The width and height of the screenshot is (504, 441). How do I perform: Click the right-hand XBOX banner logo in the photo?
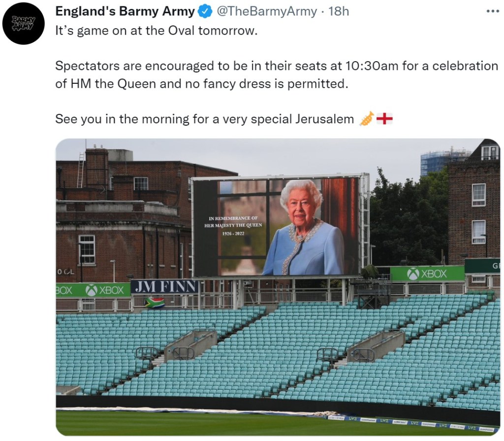pyautogui.click(x=427, y=274)
